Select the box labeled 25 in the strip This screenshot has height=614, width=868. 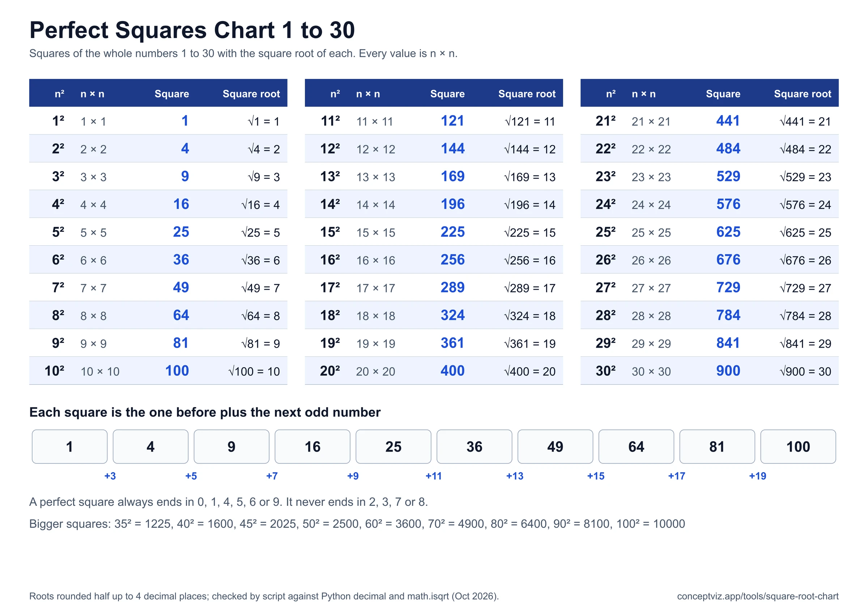click(393, 447)
